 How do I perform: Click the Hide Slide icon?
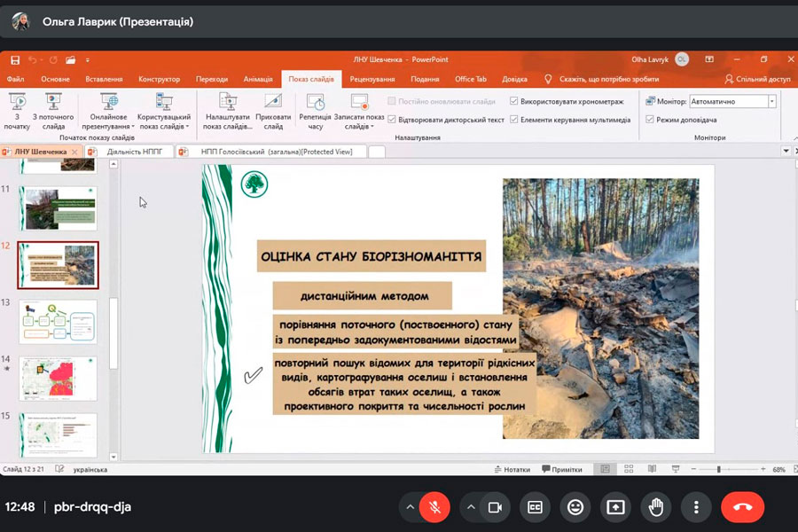coord(273,103)
